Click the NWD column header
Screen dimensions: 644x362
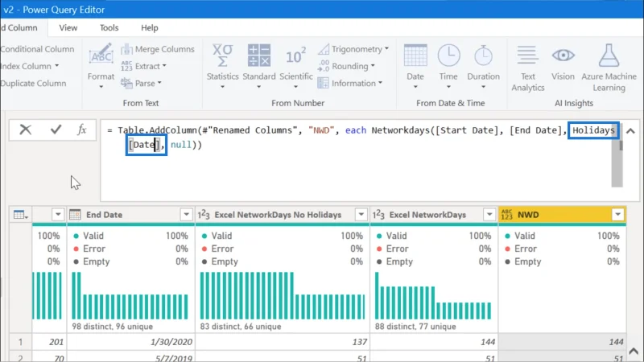(x=562, y=215)
